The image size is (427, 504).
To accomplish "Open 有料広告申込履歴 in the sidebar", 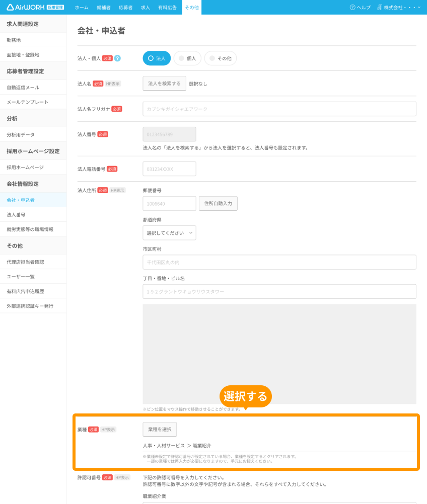I will pyautogui.click(x=33, y=291).
